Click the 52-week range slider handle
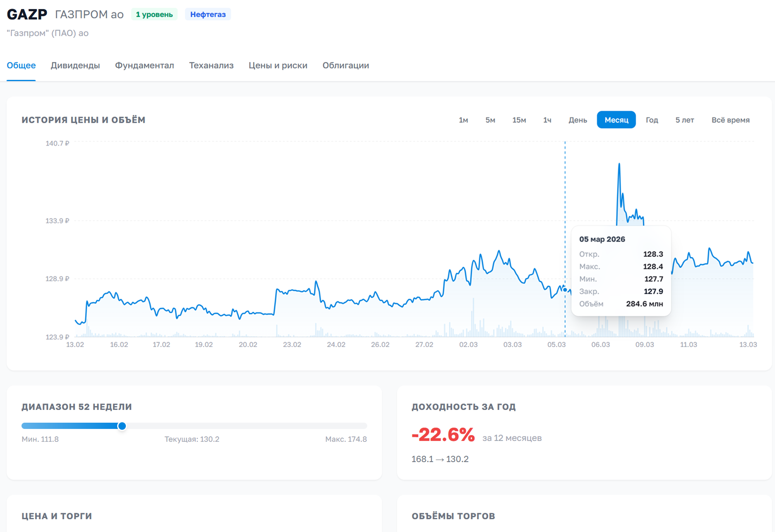The height and width of the screenshot is (532, 775). (122, 426)
